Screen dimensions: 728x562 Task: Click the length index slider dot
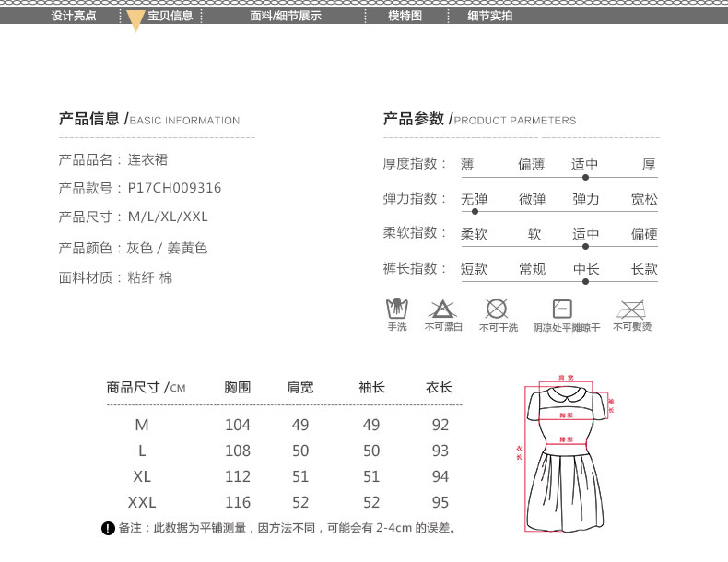585,281
